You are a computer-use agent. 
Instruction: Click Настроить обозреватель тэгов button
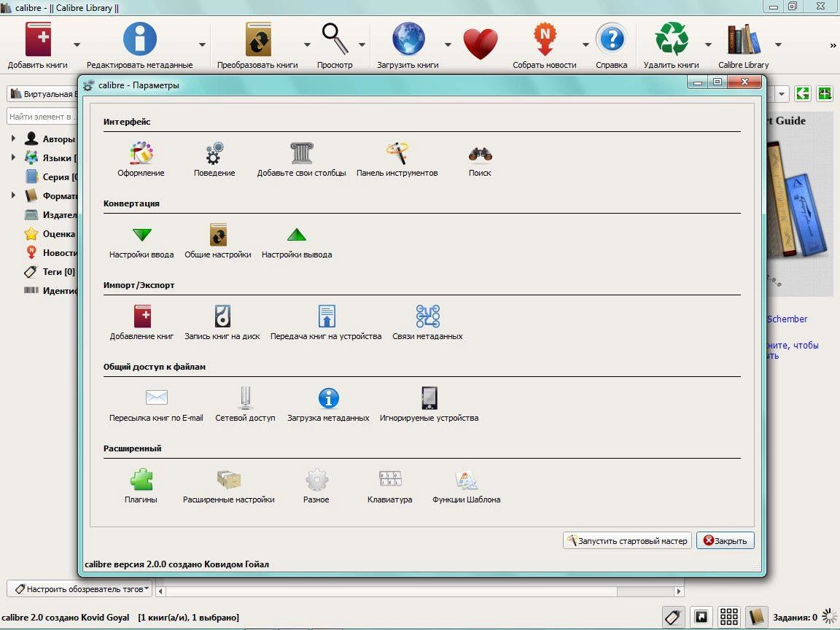79,588
